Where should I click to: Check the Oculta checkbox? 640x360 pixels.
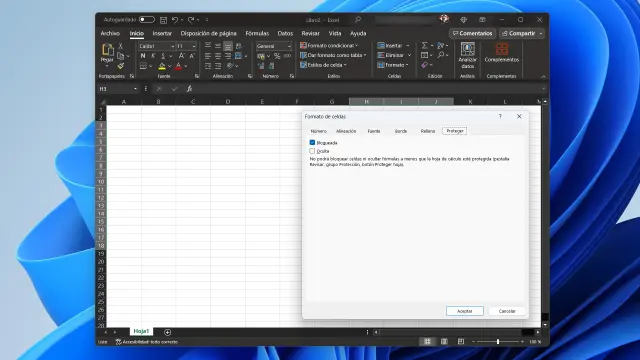click(x=312, y=151)
